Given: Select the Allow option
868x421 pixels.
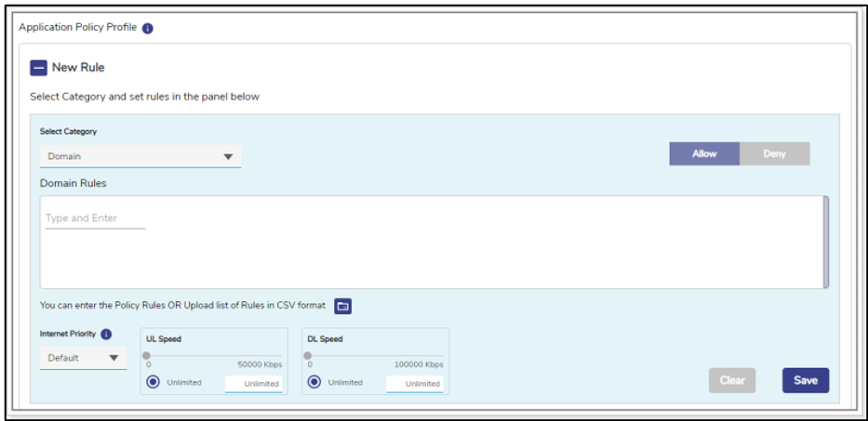Looking at the screenshot, I should [x=704, y=154].
